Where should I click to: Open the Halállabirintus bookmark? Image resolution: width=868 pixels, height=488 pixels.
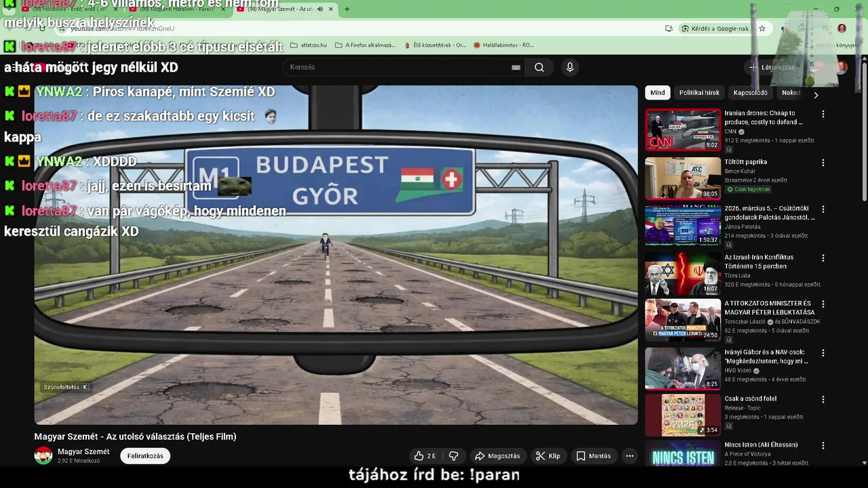point(504,45)
